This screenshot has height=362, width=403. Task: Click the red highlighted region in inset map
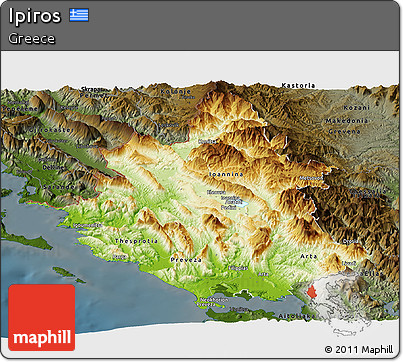tap(312, 292)
